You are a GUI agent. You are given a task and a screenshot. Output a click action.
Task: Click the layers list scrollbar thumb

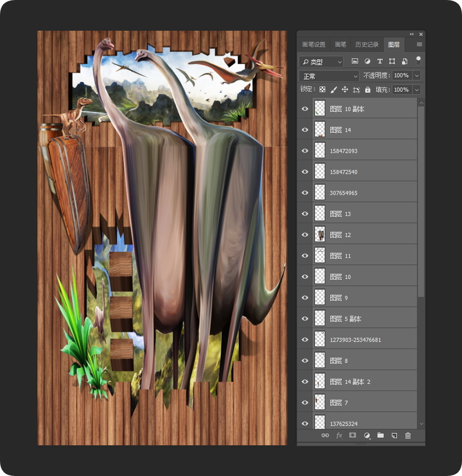[421, 202]
